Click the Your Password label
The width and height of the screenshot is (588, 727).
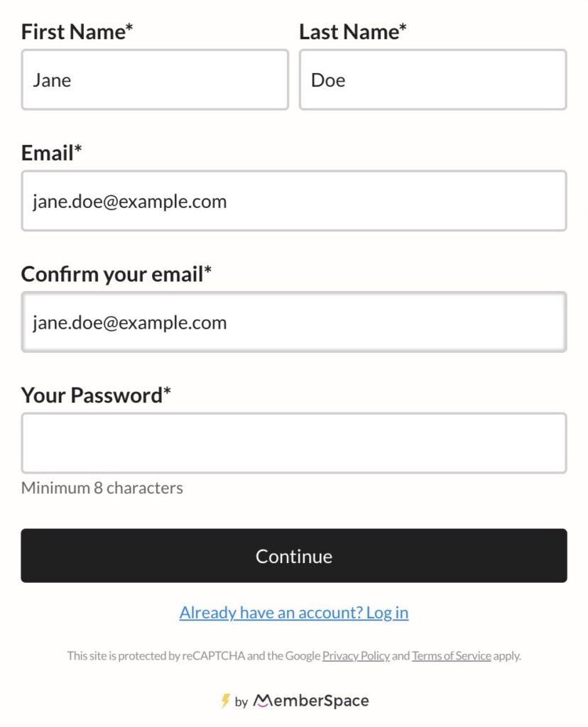(x=96, y=395)
